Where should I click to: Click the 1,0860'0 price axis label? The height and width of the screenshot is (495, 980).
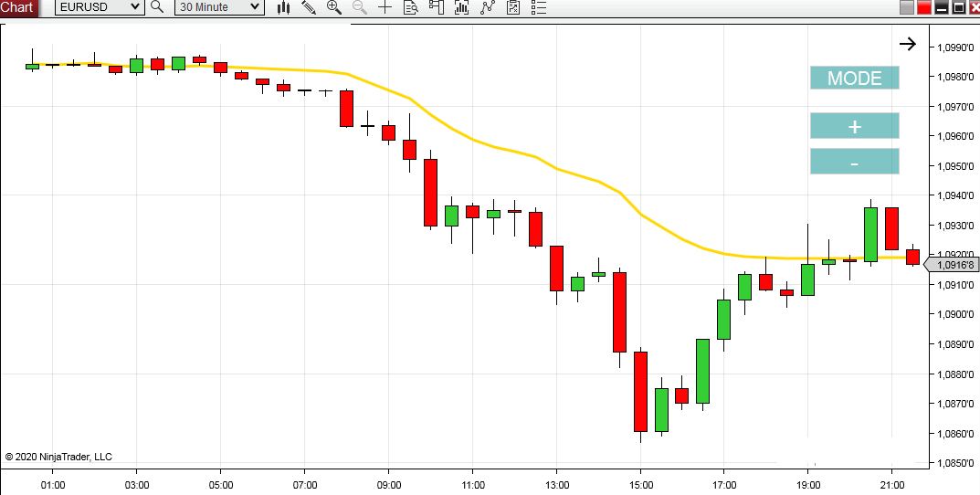pos(955,434)
